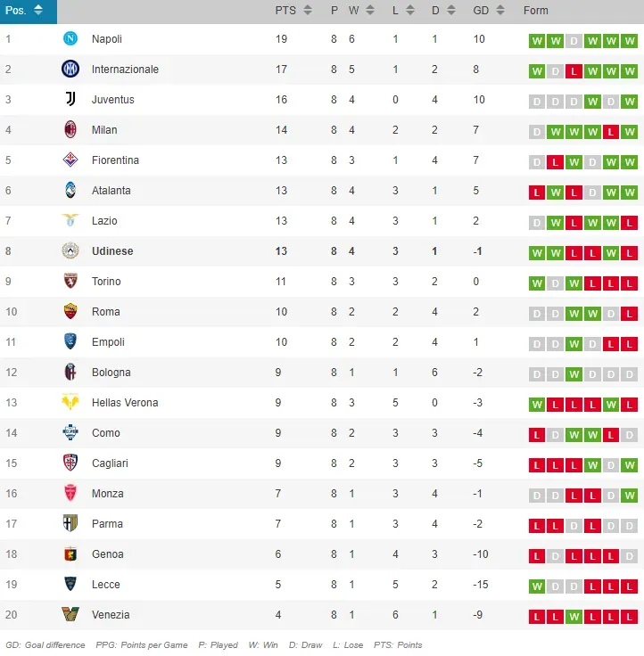
Task: Sort table by Pos. column
Action: click(25, 11)
